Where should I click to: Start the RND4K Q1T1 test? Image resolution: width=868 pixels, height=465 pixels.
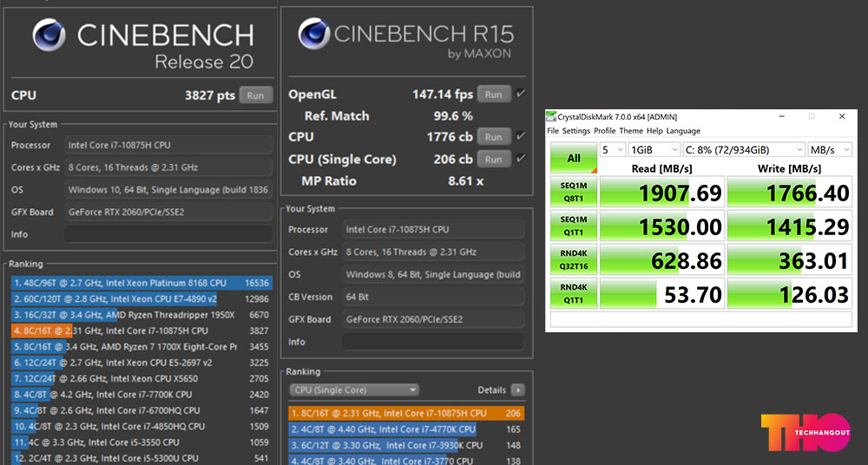(x=574, y=293)
